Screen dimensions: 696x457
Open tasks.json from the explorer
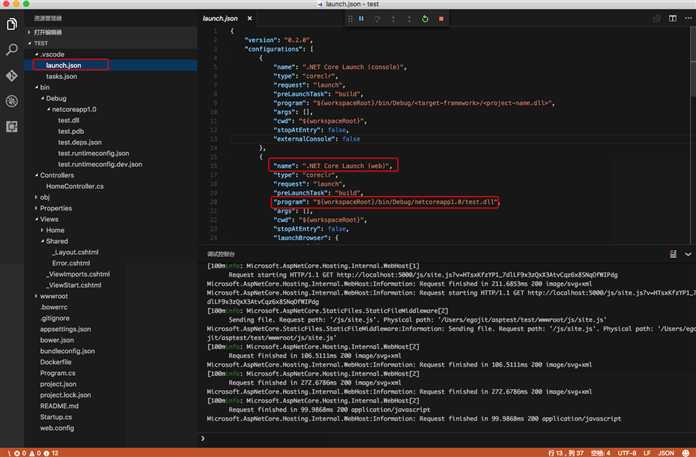point(62,76)
